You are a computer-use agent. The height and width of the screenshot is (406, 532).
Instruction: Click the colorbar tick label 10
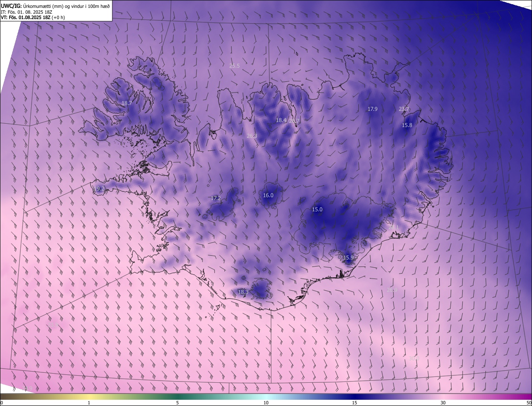(266, 403)
